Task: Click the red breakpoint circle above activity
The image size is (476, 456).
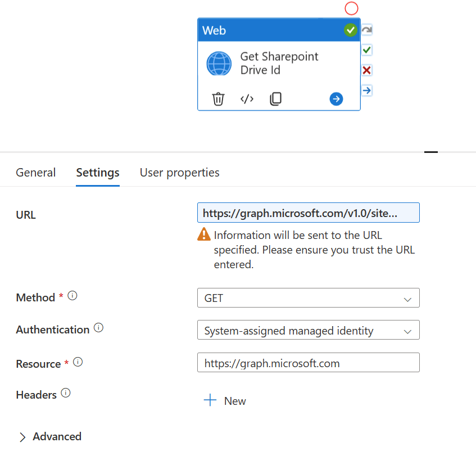Action: 351,8
